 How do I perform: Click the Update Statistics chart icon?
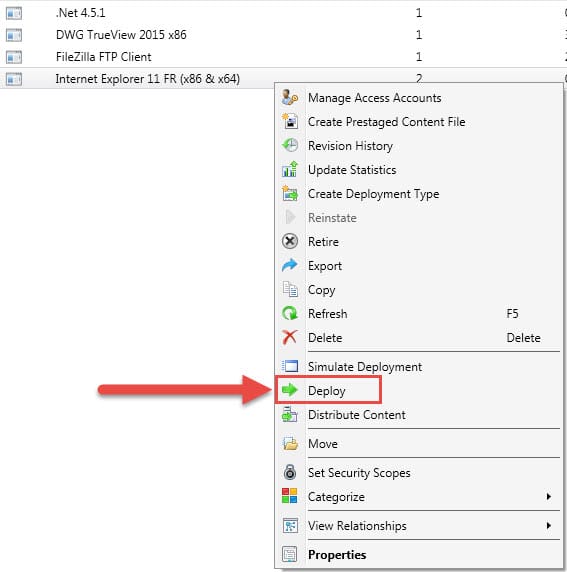click(290, 170)
